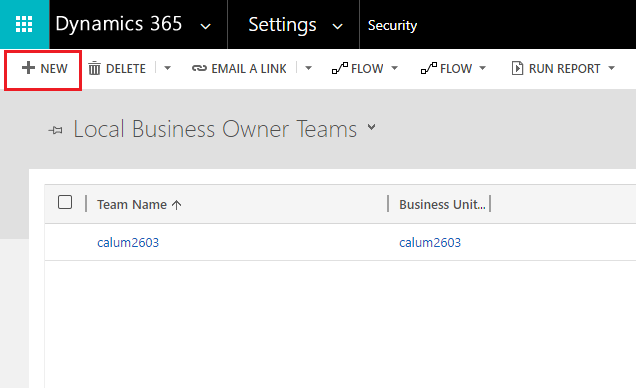Expand the Delete options arrow
636x388 pixels.
click(x=168, y=68)
